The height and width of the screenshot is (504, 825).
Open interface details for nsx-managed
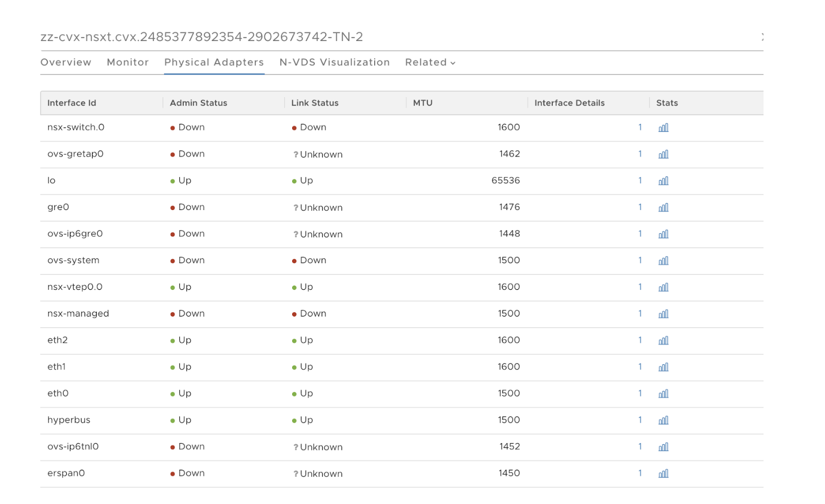640,313
